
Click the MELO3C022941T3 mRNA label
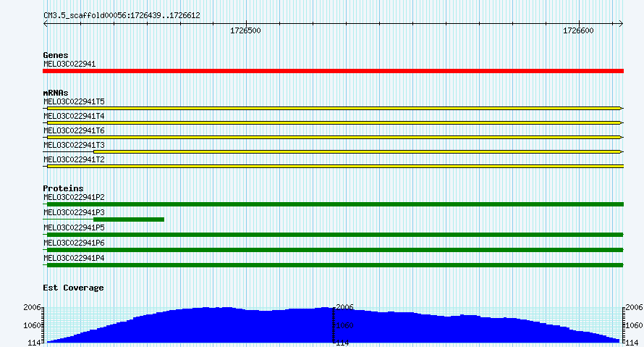click(x=74, y=145)
